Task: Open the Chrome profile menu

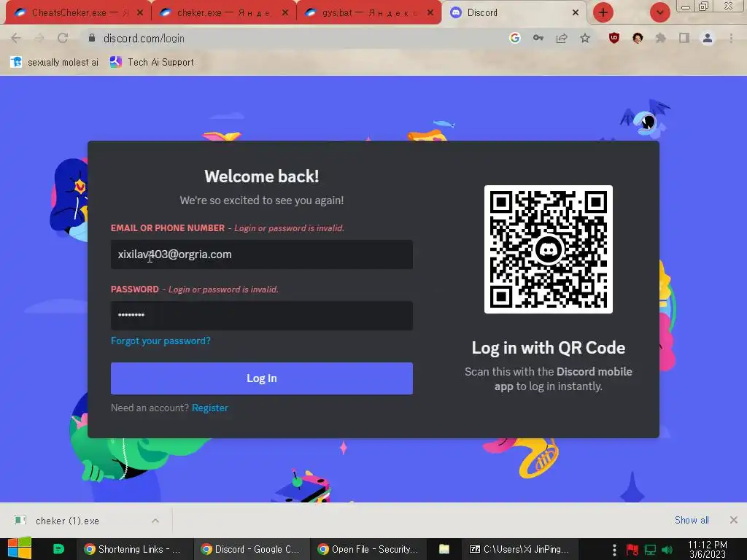Action: (x=708, y=38)
